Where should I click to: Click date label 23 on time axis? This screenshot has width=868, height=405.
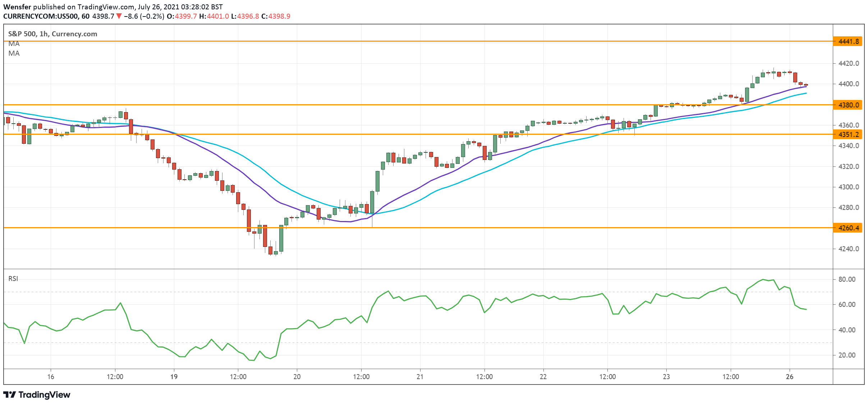(666, 377)
